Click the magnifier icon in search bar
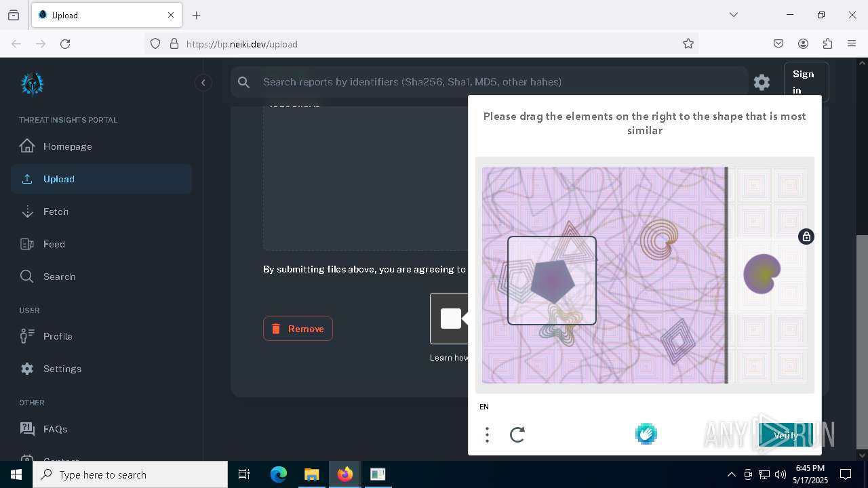 [x=244, y=82]
